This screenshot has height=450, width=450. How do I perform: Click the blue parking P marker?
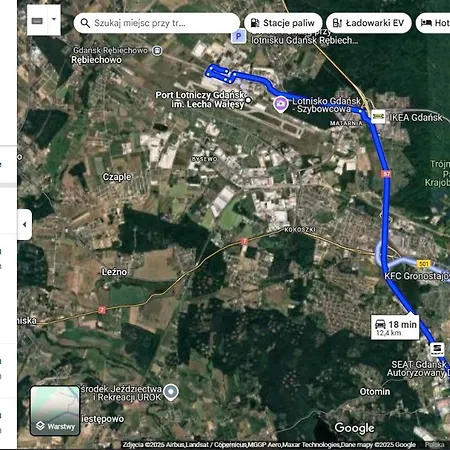click(239, 36)
